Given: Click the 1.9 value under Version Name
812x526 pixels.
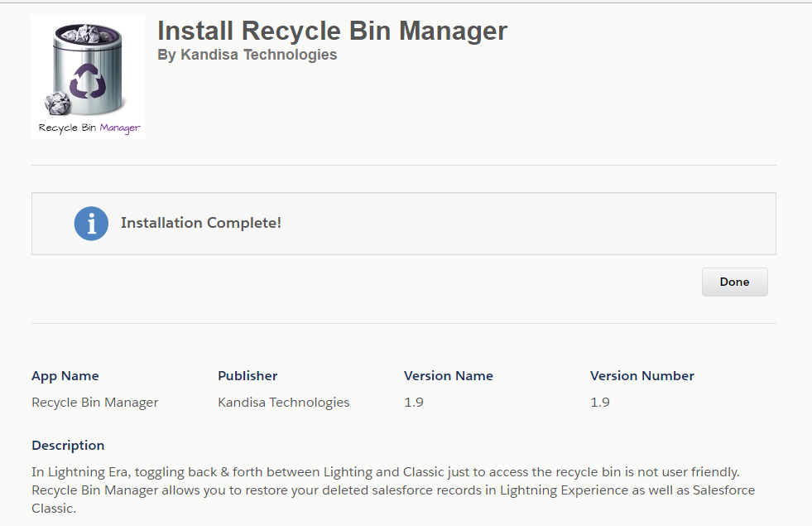Looking at the screenshot, I should pyautogui.click(x=414, y=402).
